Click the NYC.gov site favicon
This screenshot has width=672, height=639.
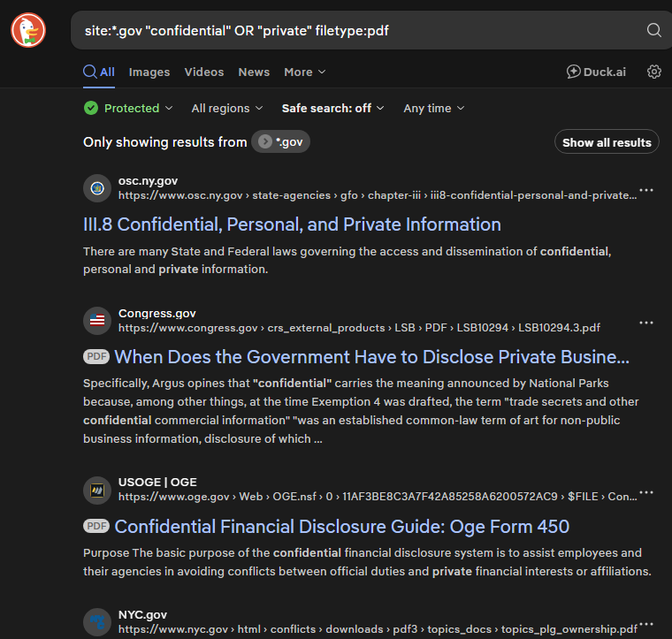point(97,622)
